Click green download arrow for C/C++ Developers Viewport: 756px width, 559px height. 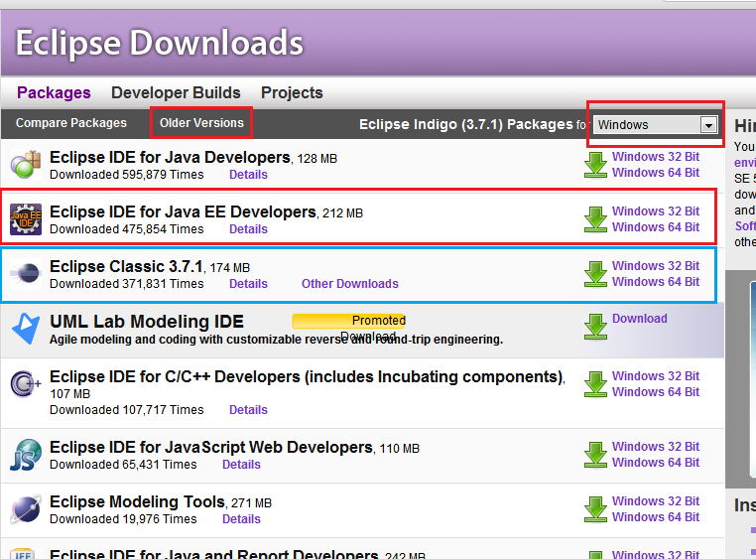(595, 384)
